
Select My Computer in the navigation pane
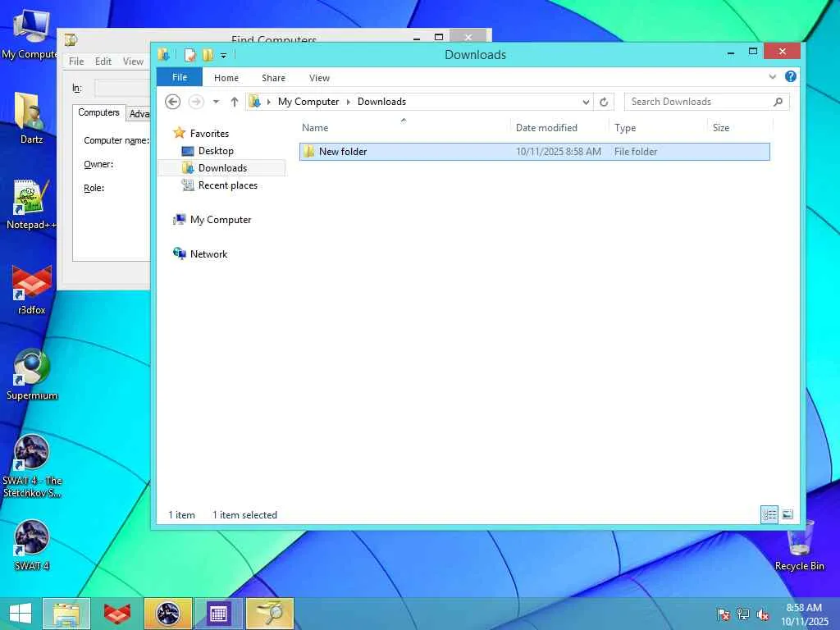point(220,220)
